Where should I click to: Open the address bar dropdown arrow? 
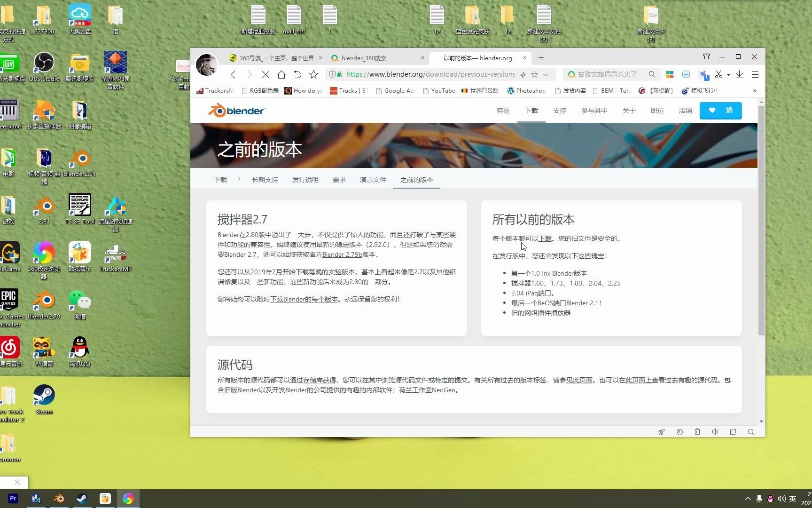[x=546, y=74]
